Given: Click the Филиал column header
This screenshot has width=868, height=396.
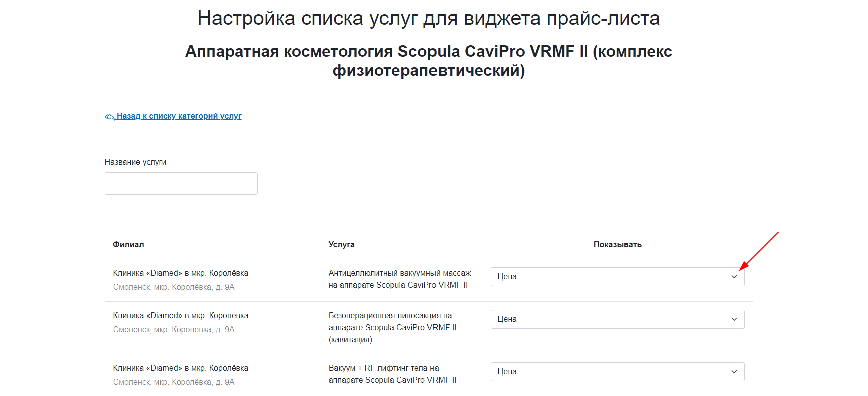Looking at the screenshot, I should coord(128,245).
